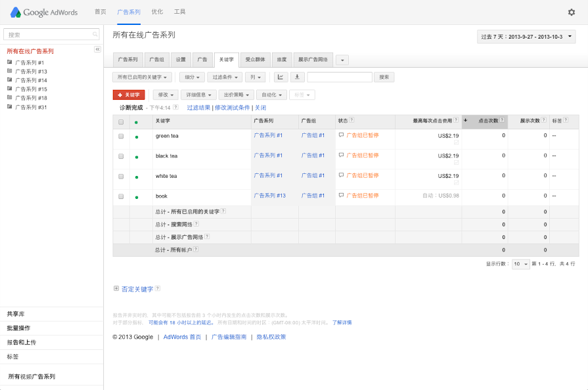Expand the 否定关键字 section
This screenshot has height=390, width=588.
tap(116, 288)
